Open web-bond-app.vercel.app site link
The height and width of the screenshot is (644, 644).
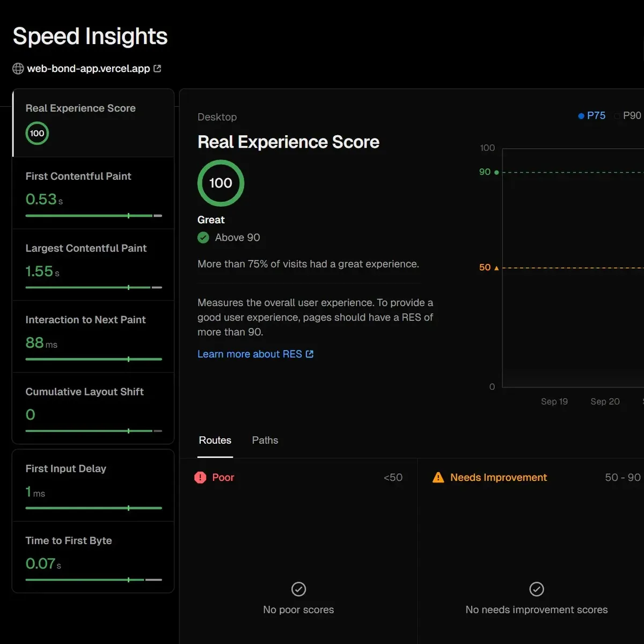89,69
